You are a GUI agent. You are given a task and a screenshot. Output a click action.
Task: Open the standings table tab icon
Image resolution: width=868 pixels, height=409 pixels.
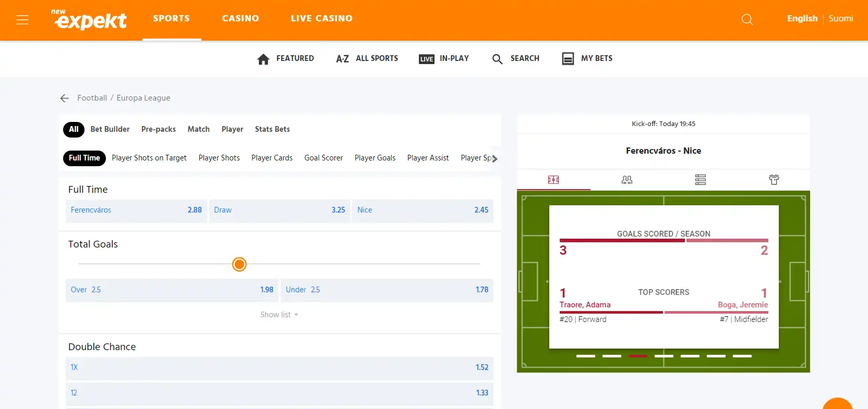(x=701, y=180)
